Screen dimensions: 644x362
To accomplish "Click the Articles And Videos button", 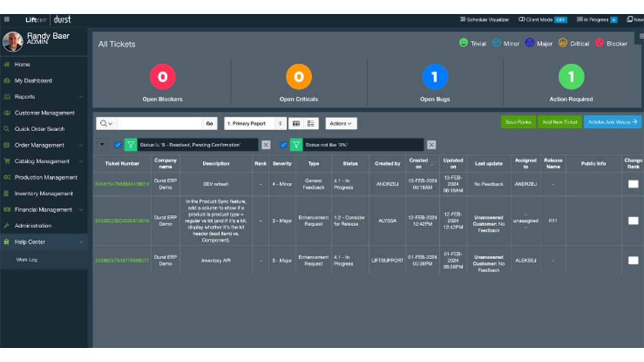I will (612, 122).
